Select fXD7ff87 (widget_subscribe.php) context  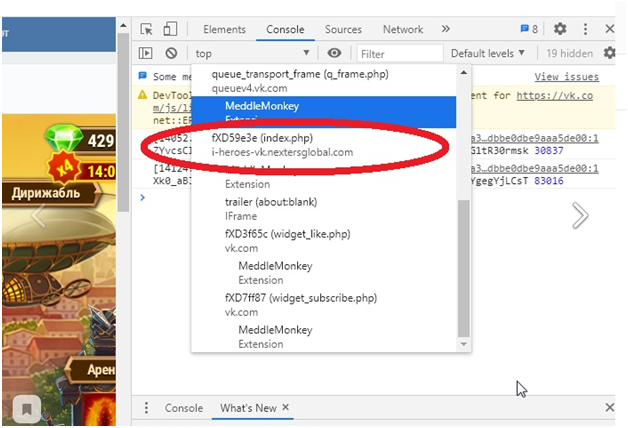[324, 305]
